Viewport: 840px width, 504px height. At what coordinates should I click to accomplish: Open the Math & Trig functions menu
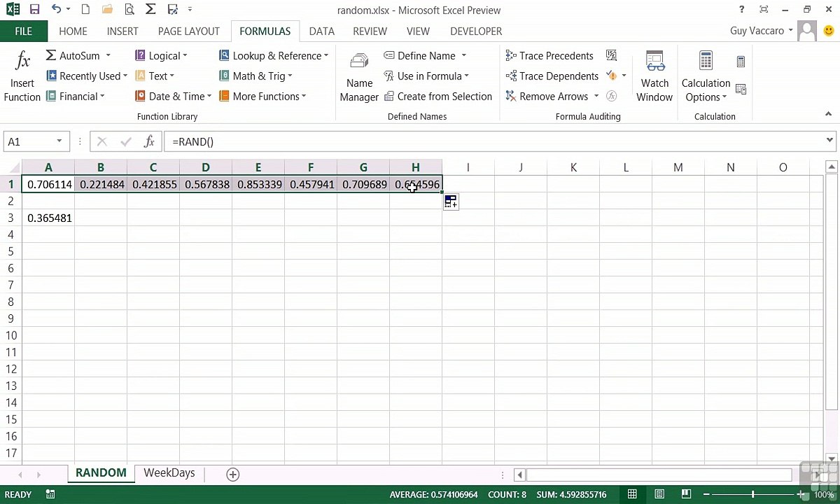tap(255, 76)
